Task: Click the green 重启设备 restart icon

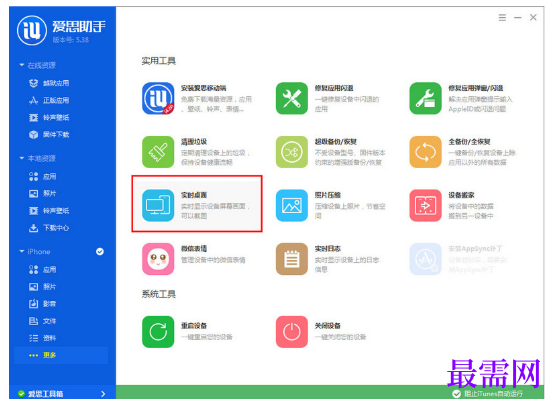Action: coord(158,332)
